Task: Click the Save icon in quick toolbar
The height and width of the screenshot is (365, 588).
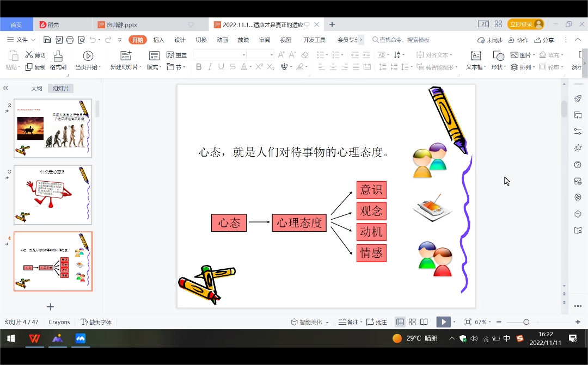Action: coord(47,40)
